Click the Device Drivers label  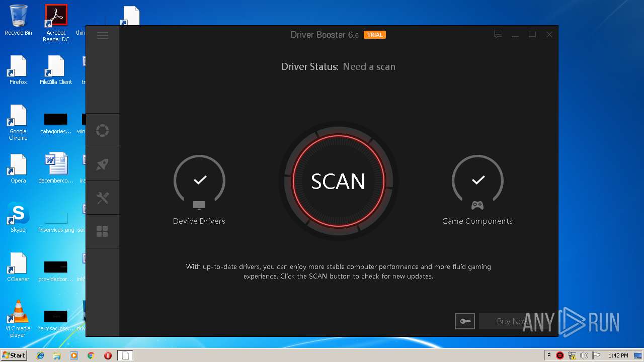pos(199,221)
